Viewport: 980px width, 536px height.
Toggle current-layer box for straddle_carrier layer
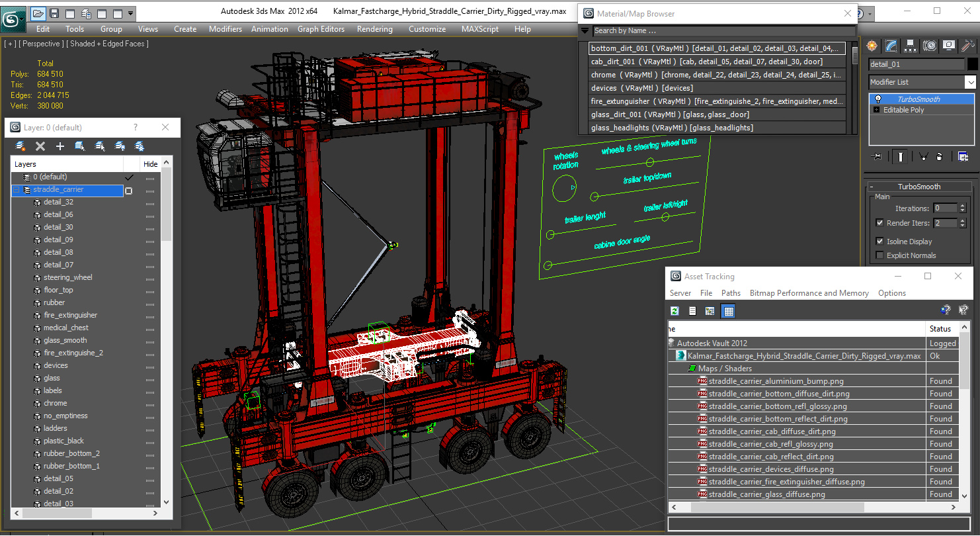[129, 191]
